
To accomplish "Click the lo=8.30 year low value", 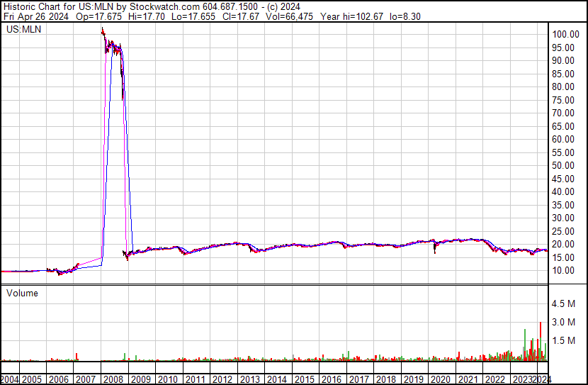I will (405, 16).
